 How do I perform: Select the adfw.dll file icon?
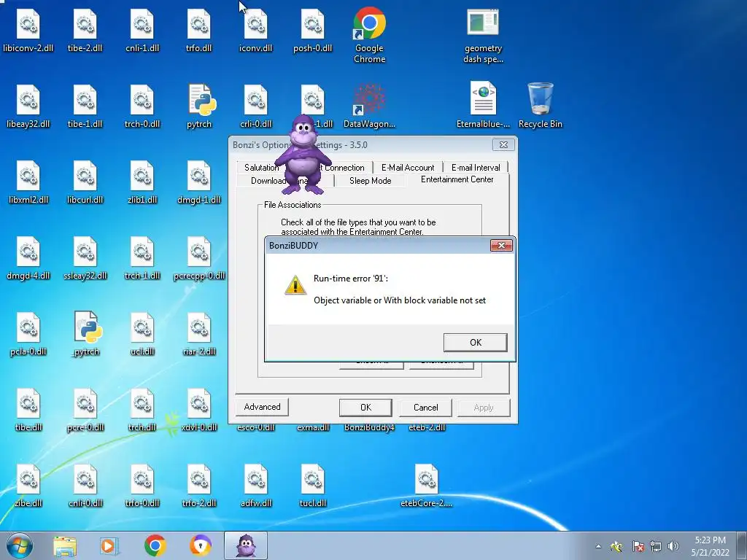tap(256, 485)
